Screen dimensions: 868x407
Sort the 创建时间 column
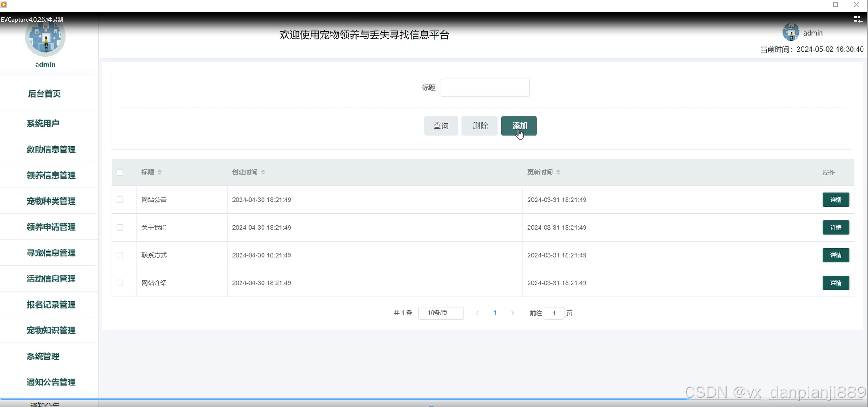[263, 173]
